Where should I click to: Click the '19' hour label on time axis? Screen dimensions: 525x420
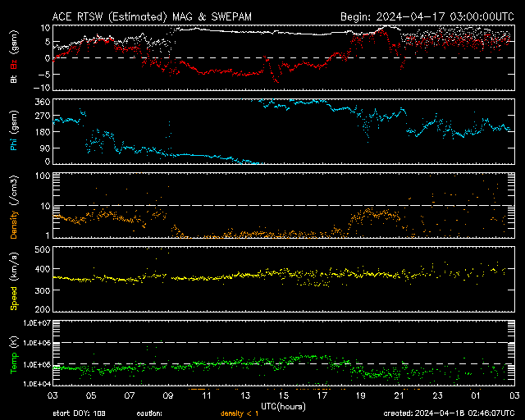(x=361, y=395)
